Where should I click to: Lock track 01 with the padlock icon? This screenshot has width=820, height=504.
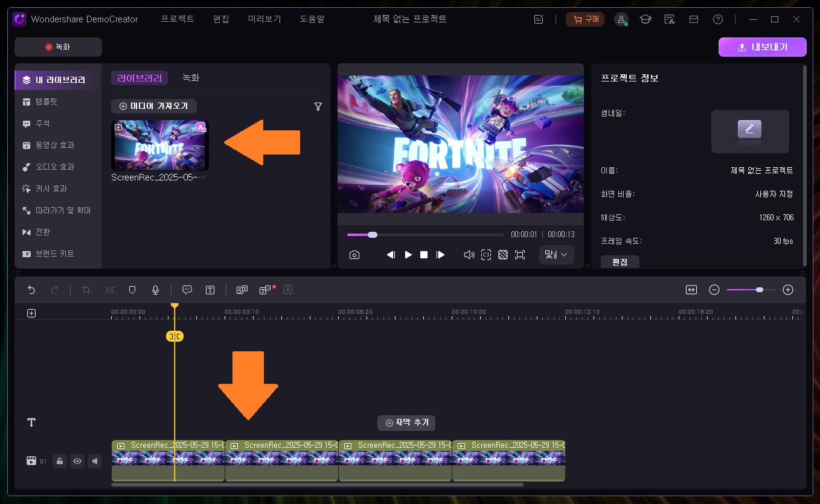click(x=59, y=461)
